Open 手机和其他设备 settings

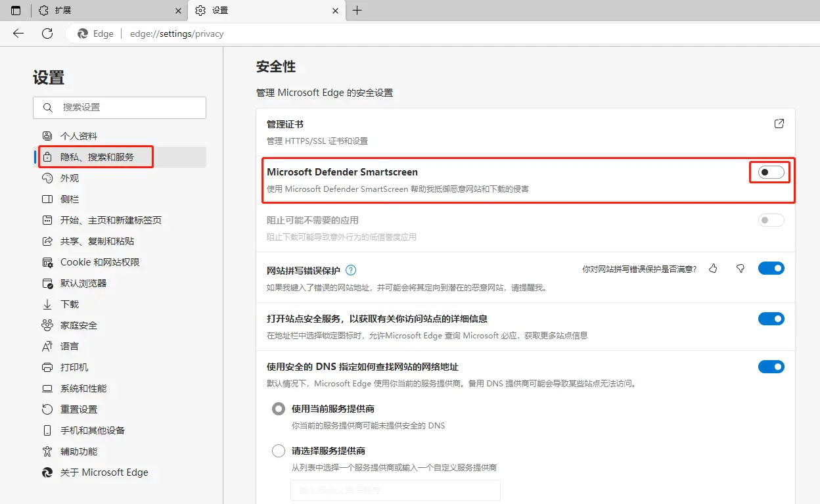[120, 430]
